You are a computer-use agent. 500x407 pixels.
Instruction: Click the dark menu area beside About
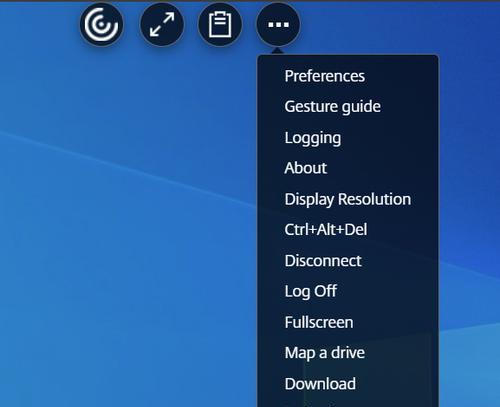pos(383,168)
